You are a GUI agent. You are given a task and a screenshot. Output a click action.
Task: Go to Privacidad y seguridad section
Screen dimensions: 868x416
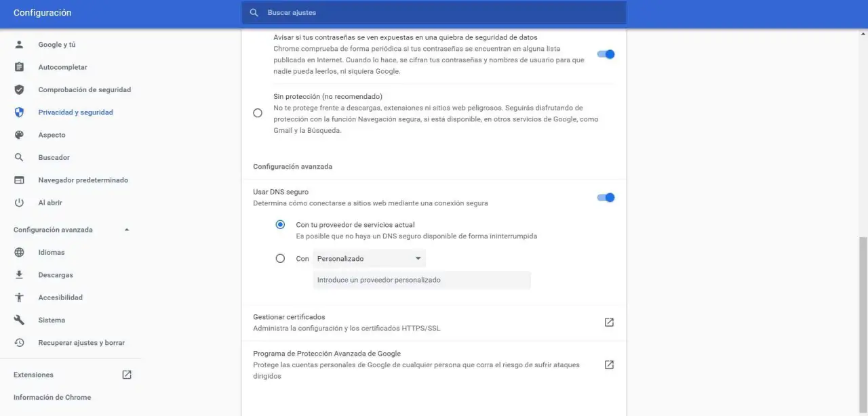75,112
